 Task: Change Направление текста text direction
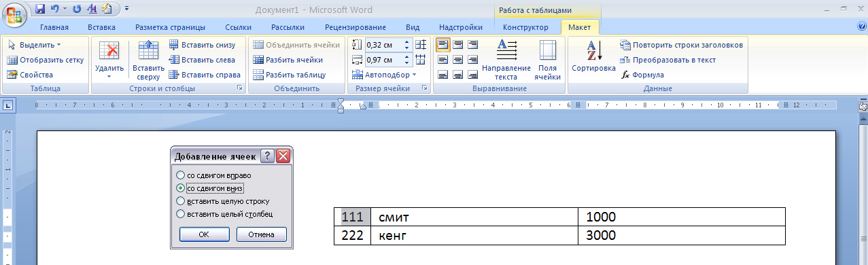[x=506, y=60]
